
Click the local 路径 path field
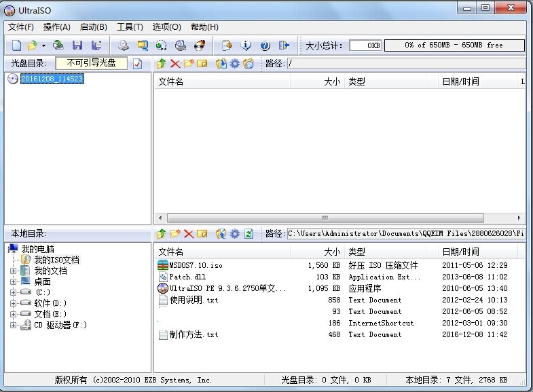(x=406, y=234)
